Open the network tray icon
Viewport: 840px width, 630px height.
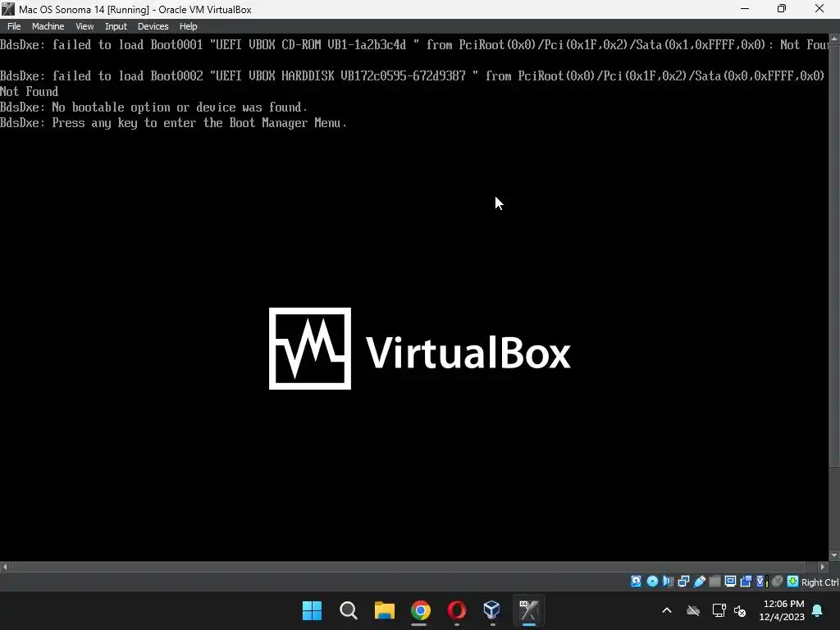click(719, 610)
